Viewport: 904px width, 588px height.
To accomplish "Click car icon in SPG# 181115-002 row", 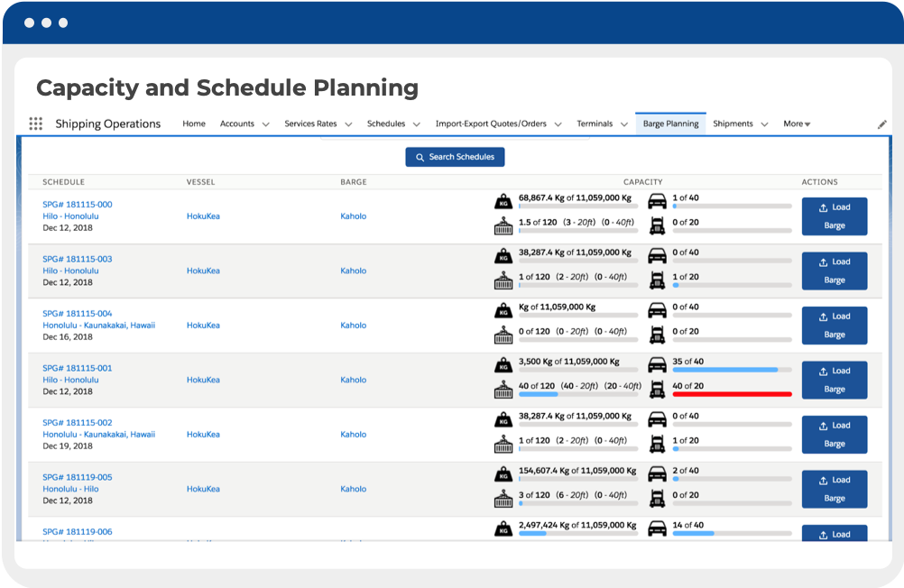I will point(658,419).
